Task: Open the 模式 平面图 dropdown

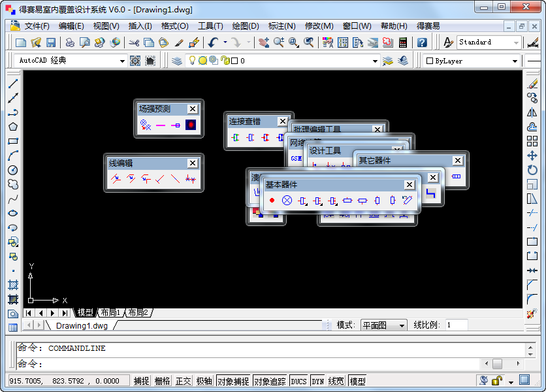Action: coord(402,325)
